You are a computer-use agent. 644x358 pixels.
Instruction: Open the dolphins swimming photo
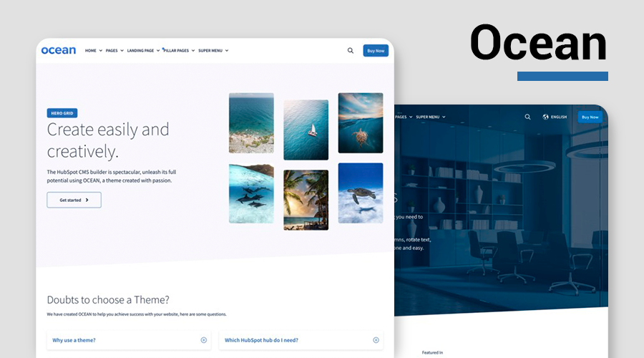click(251, 193)
